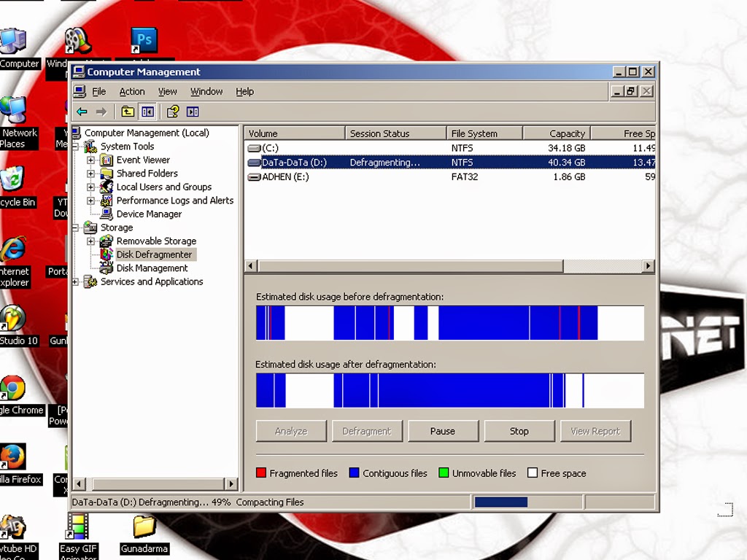Open the Action menu
Viewport: 747px width, 560px height.
132,91
